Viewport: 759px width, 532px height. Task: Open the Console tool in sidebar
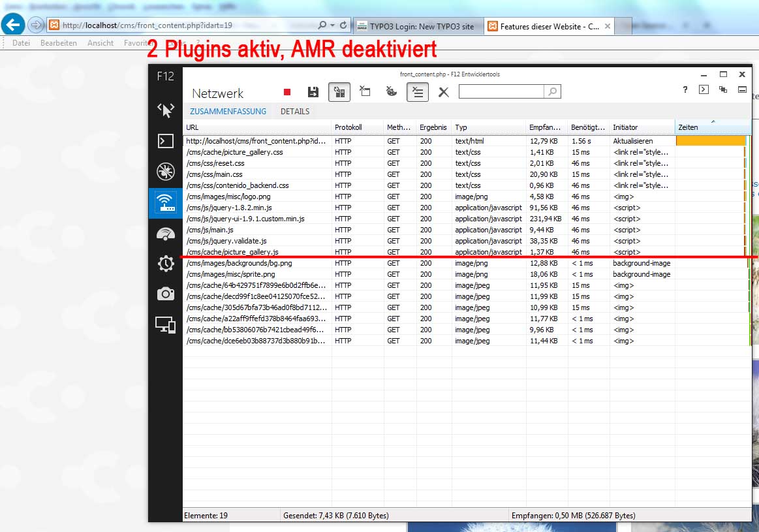[165, 140]
